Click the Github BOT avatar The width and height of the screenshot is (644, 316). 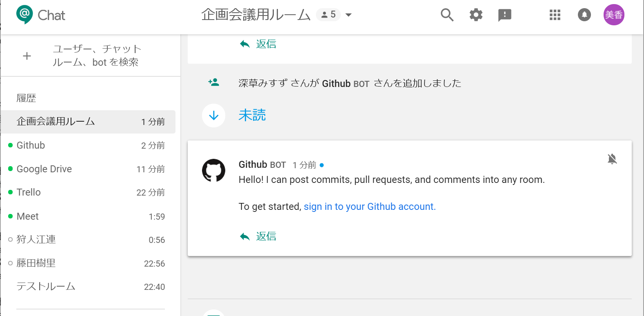pyautogui.click(x=213, y=170)
